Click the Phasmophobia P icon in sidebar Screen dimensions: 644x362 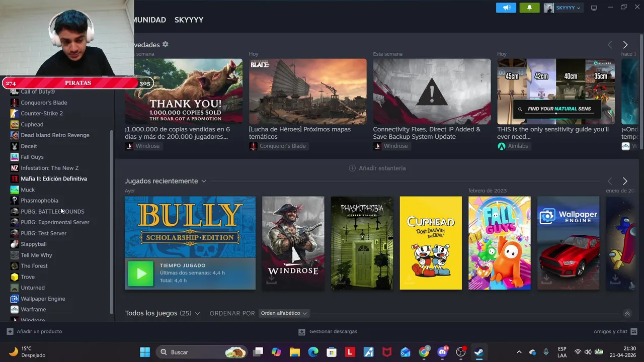(x=15, y=201)
